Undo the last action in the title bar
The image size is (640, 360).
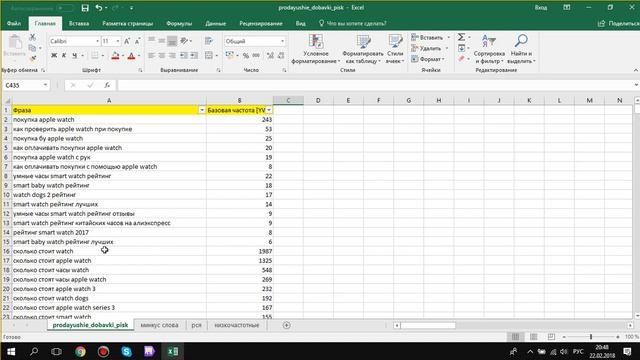coord(99,8)
